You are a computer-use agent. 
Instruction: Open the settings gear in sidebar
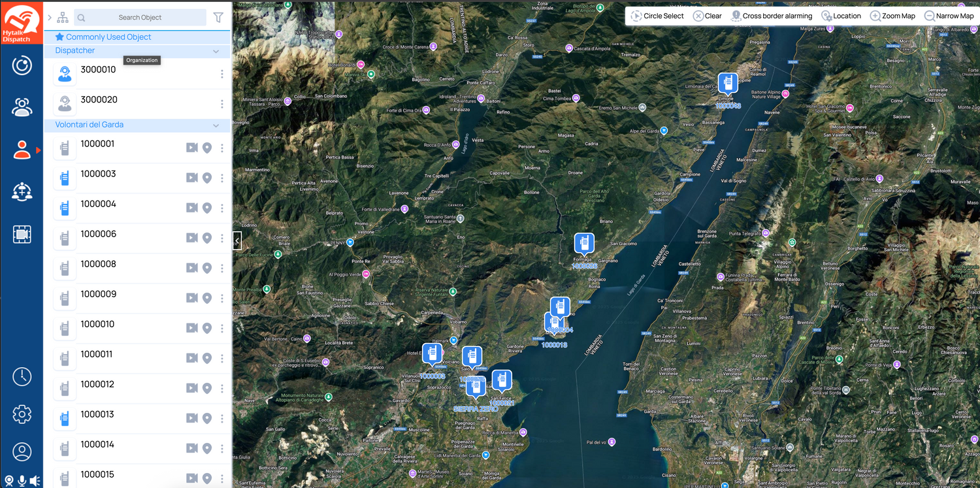[22, 414]
